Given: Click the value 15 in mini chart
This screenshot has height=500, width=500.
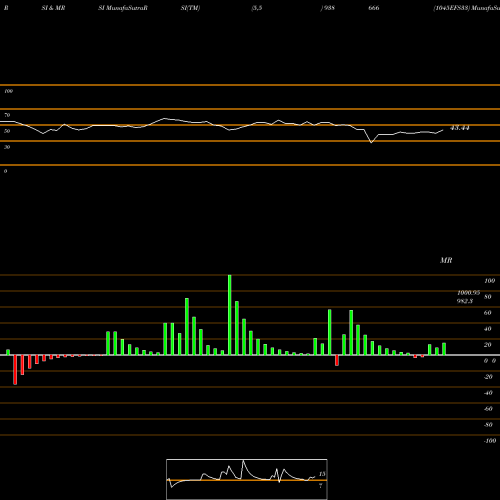Looking at the screenshot, I should coord(322,474).
